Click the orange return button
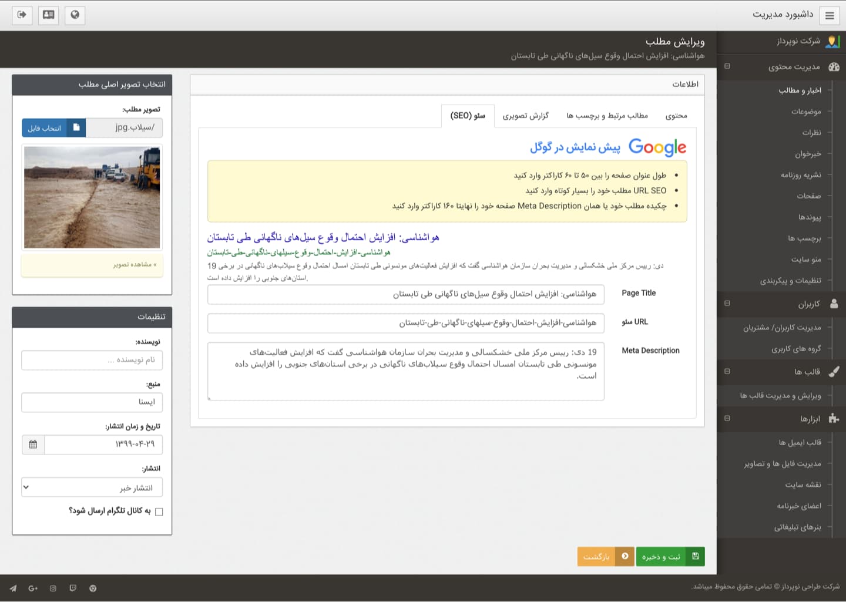 606,556
